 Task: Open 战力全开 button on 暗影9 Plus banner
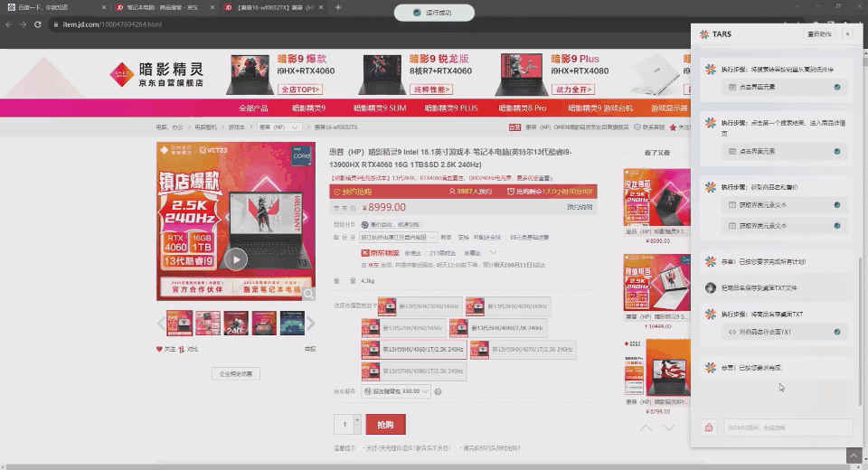574,89
